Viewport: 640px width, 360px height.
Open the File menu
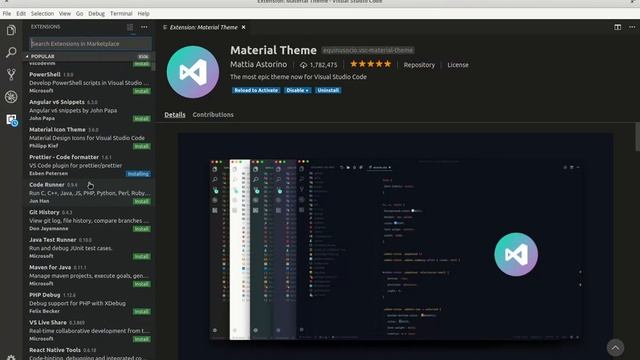[x=7, y=13]
